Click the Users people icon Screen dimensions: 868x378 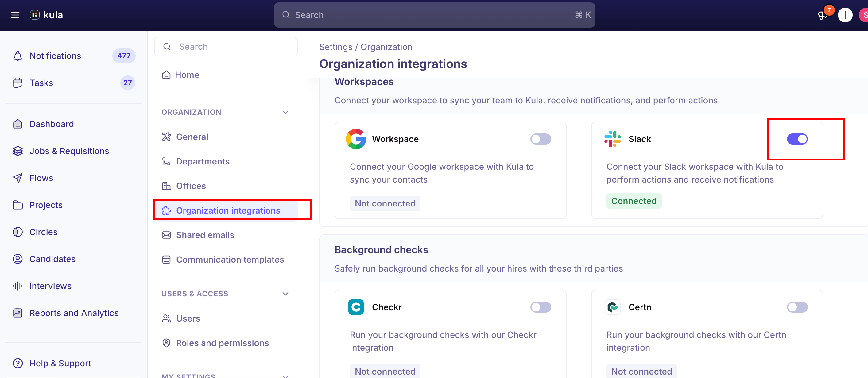point(166,318)
